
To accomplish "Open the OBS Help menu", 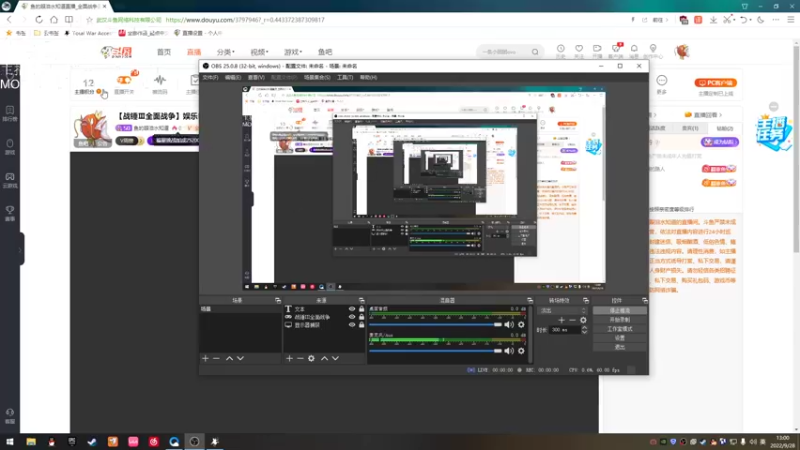I will coord(368,78).
